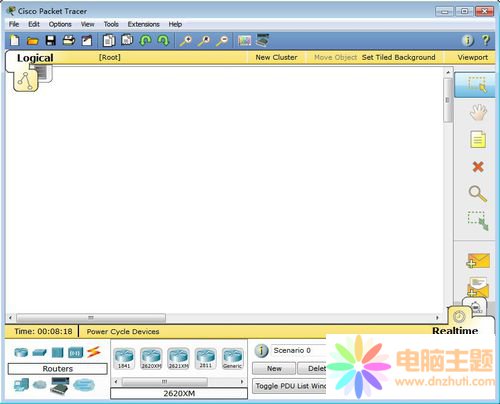Select the Resize Shape tool
This screenshot has width=500, height=404.
point(478,220)
